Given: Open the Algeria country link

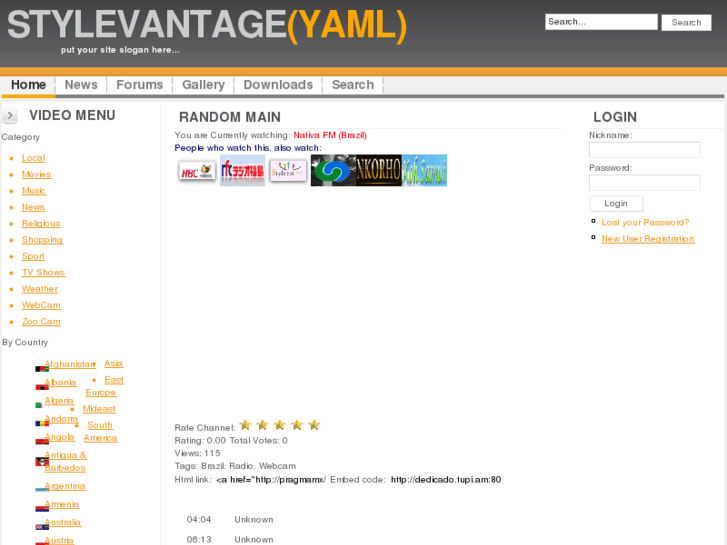Looking at the screenshot, I should pyautogui.click(x=59, y=400).
